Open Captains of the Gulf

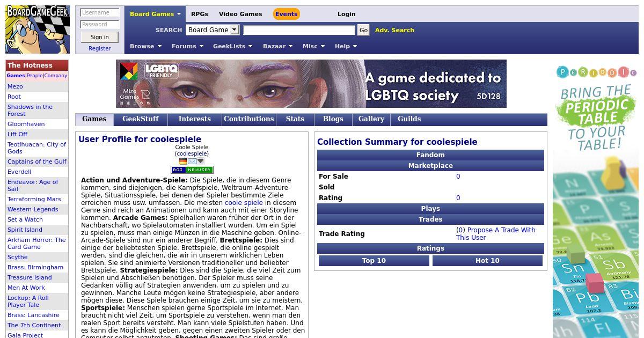37,161
